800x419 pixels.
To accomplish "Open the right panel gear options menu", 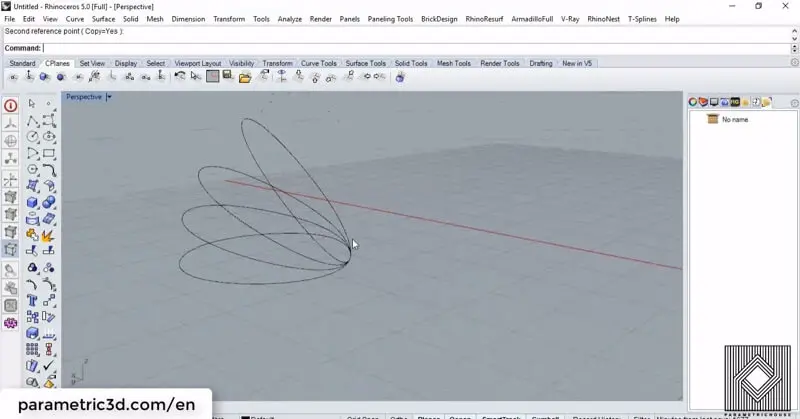I will pos(794,102).
